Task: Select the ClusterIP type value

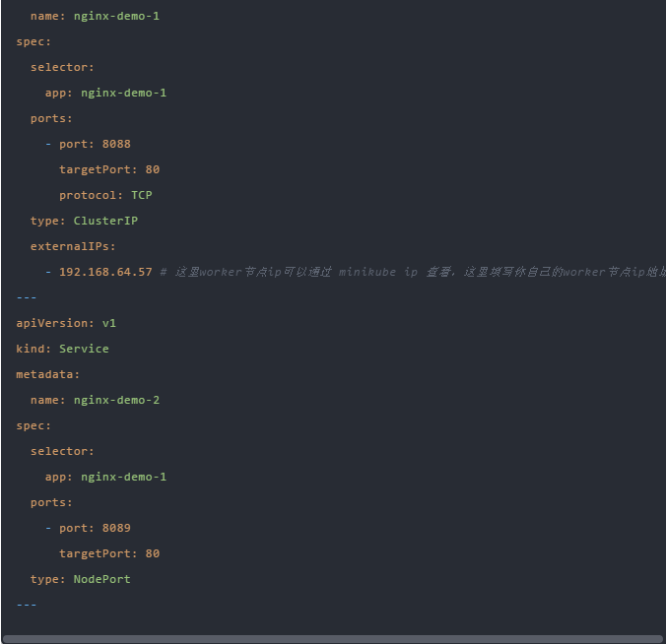Action: [x=105, y=221]
